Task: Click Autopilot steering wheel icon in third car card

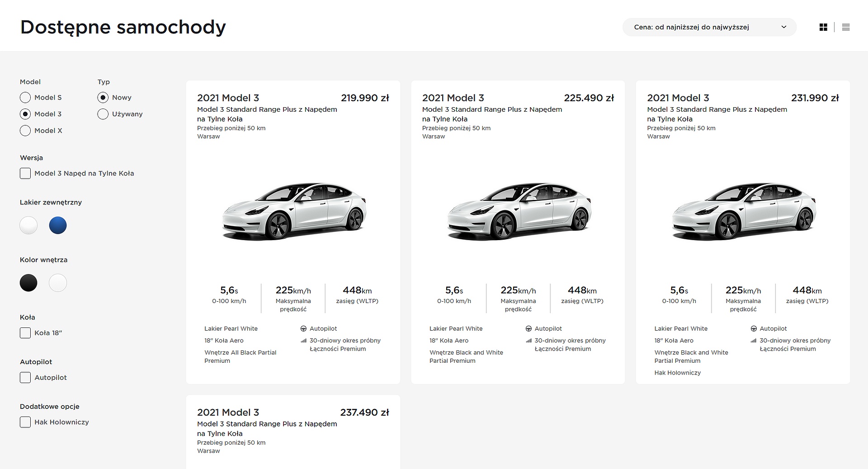Action: 754,329
